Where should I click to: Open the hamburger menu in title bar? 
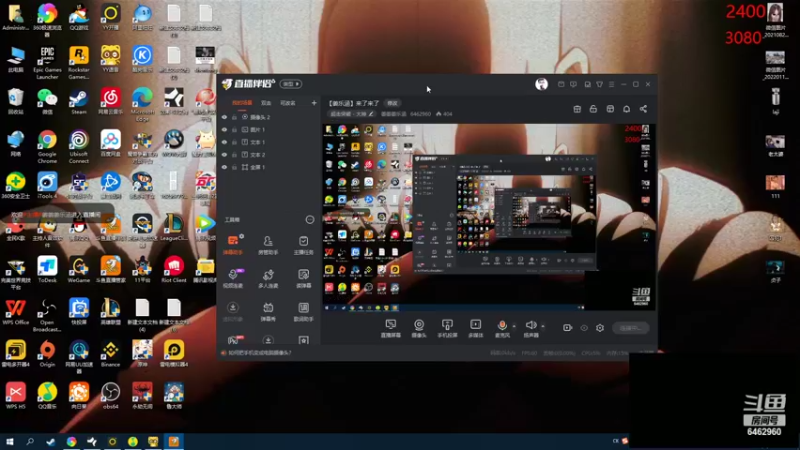pos(611,84)
